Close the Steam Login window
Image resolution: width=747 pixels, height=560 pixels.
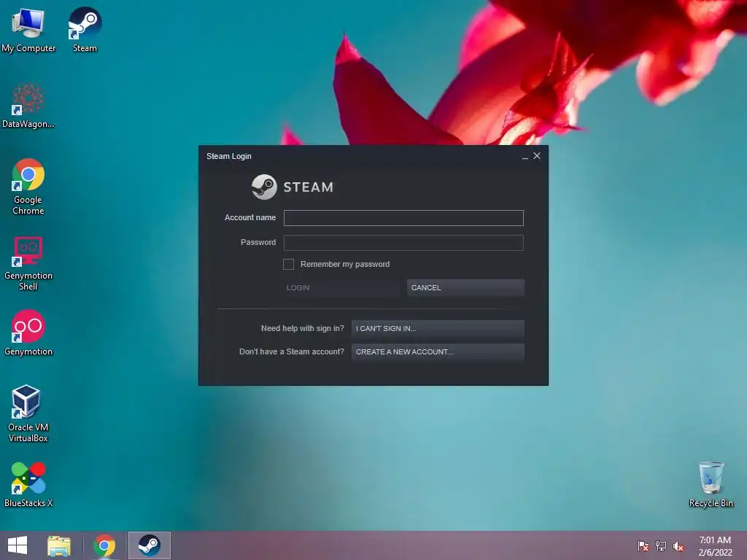537,156
